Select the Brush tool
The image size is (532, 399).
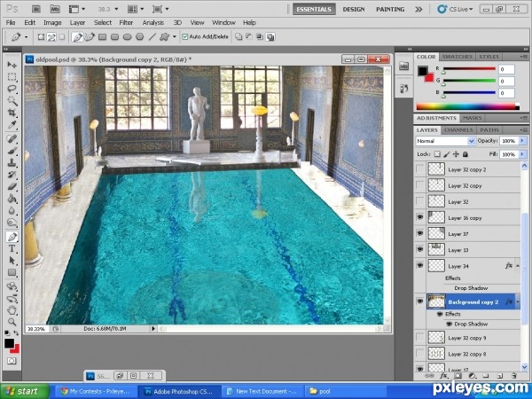pyautogui.click(x=12, y=151)
